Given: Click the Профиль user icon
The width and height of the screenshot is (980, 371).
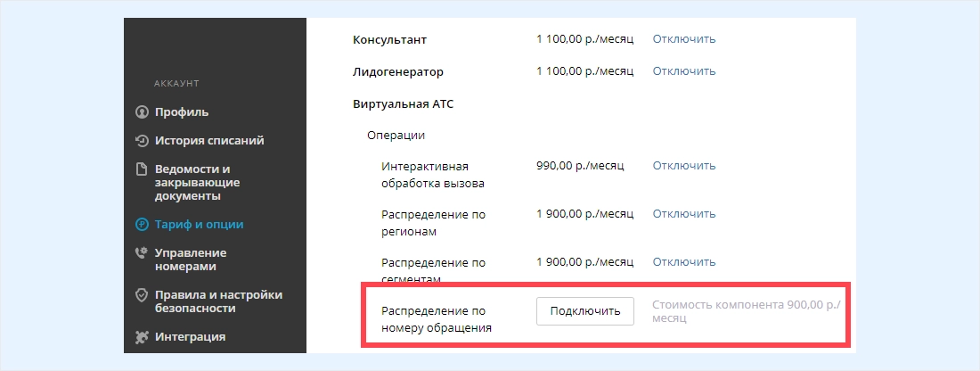Looking at the screenshot, I should 142,112.
